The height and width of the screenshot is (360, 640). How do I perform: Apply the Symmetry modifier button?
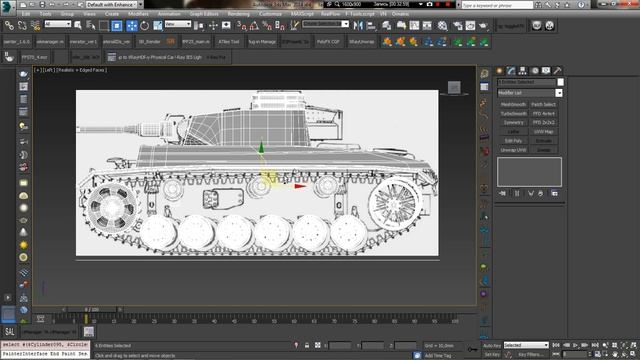[513, 122]
